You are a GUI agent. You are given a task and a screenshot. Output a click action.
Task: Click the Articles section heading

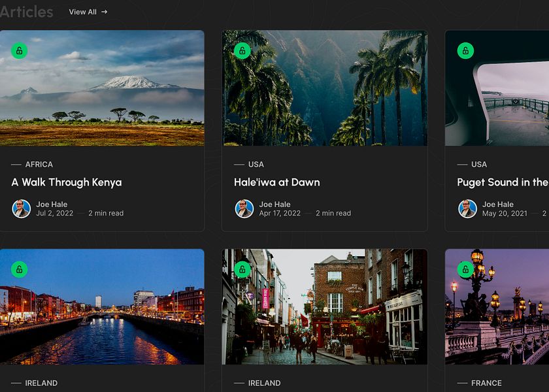point(27,12)
